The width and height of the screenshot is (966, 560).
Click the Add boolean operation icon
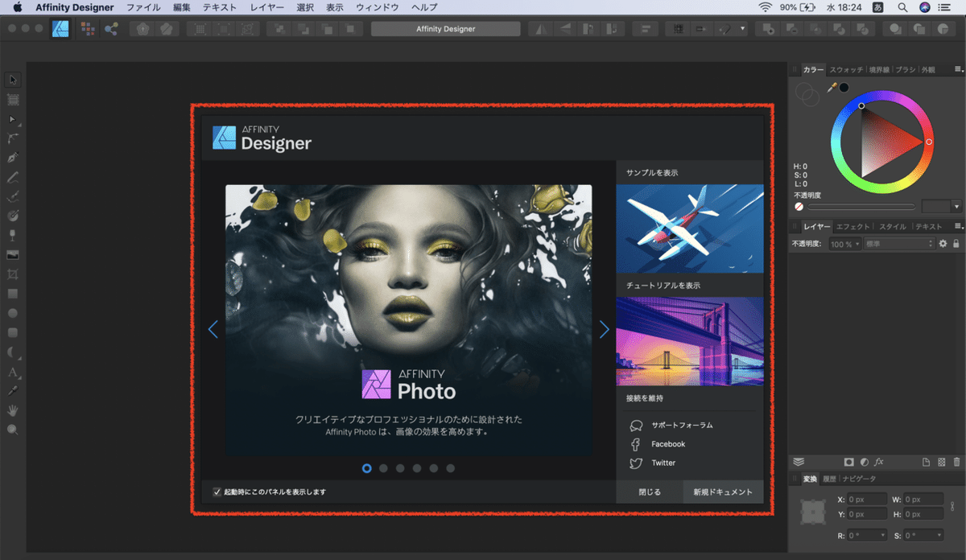pyautogui.click(x=768, y=29)
